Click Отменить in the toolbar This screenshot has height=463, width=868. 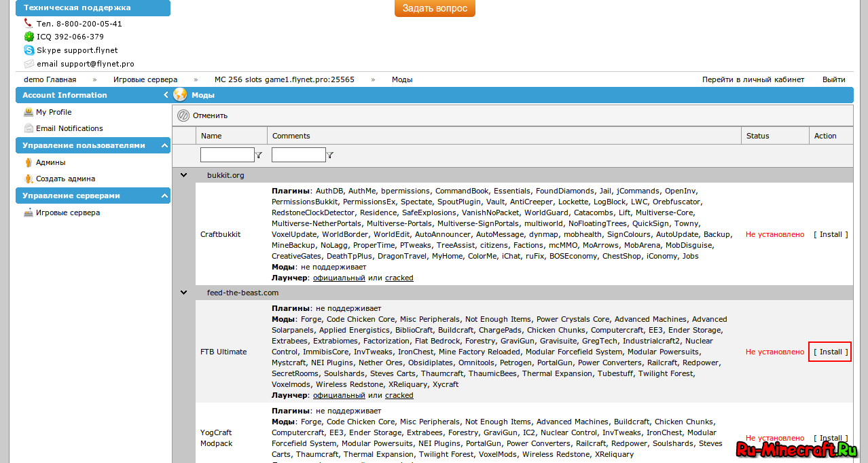click(210, 115)
